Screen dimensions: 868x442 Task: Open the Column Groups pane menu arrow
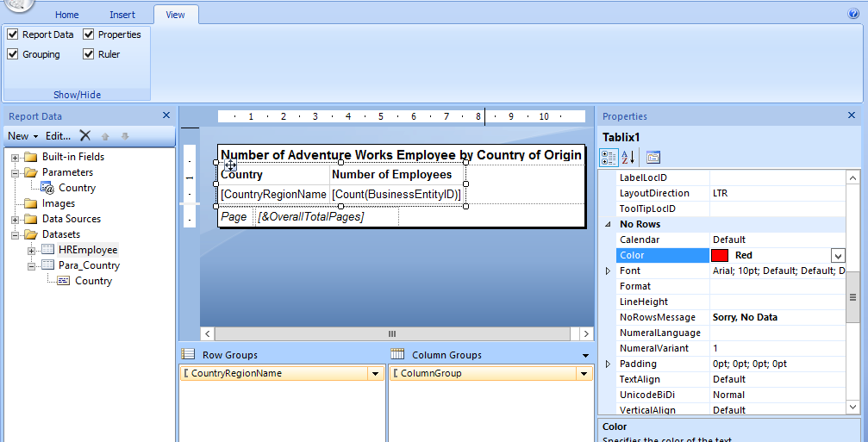tap(585, 355)
